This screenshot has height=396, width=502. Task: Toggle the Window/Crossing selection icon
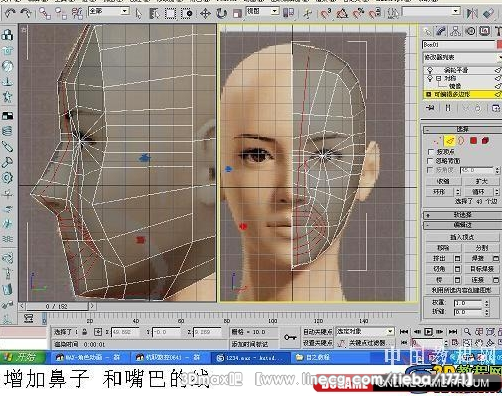(x=187, y=13)
